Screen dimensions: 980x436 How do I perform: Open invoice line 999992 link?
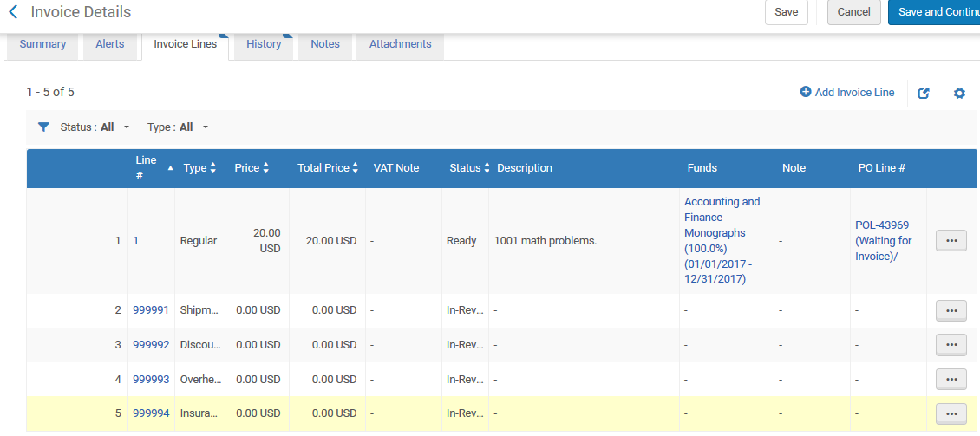click(x=151, y=344)
